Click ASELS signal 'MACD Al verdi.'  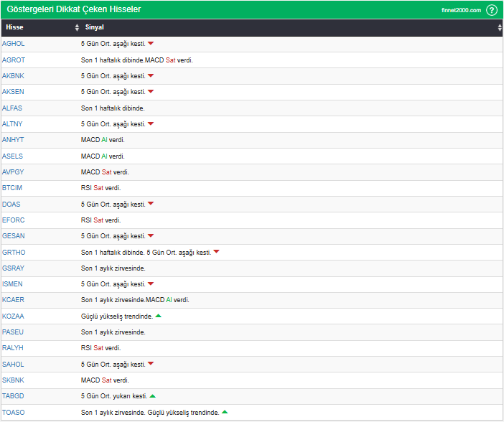(x=103, y=156)
